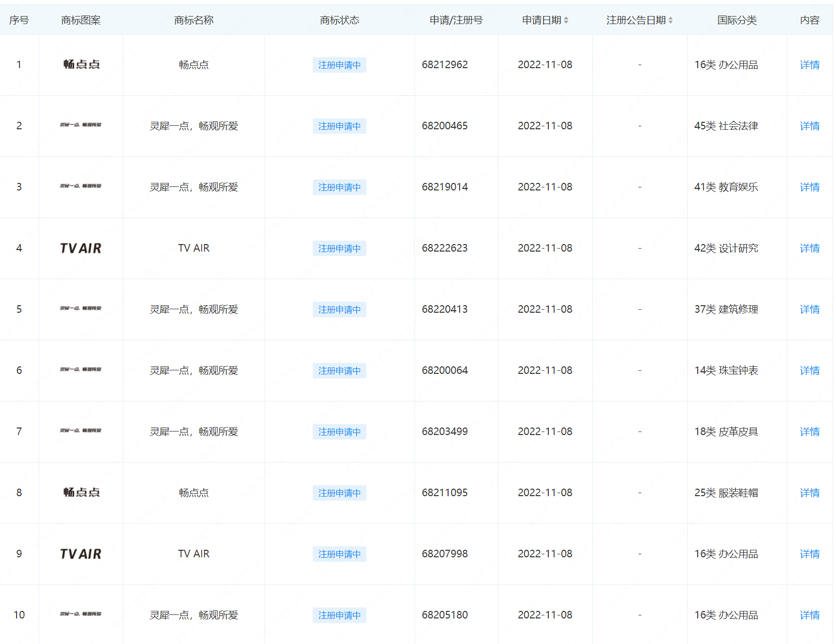
Task: Click TV AIR trademark image in row 4
Action: coord(81,248)
